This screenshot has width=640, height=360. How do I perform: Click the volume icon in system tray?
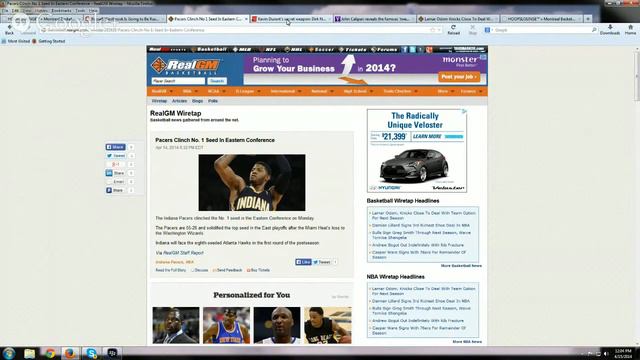[x=606, y=353]
